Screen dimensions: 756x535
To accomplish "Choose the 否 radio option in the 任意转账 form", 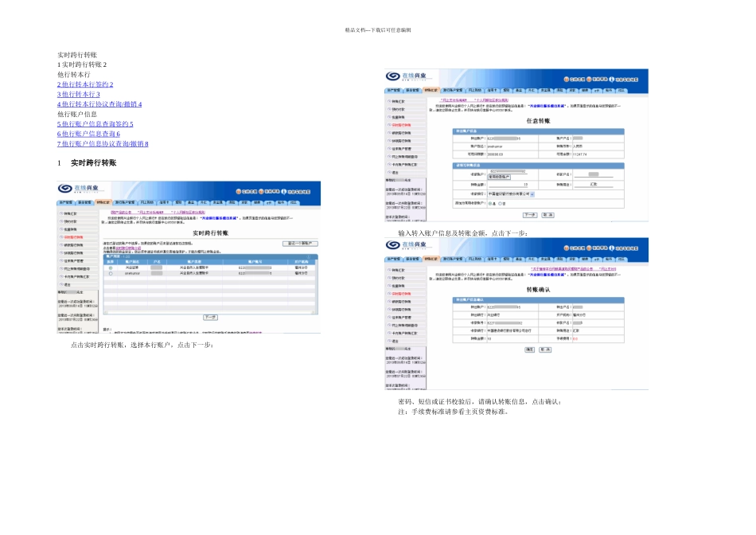I will coord(500,204).
